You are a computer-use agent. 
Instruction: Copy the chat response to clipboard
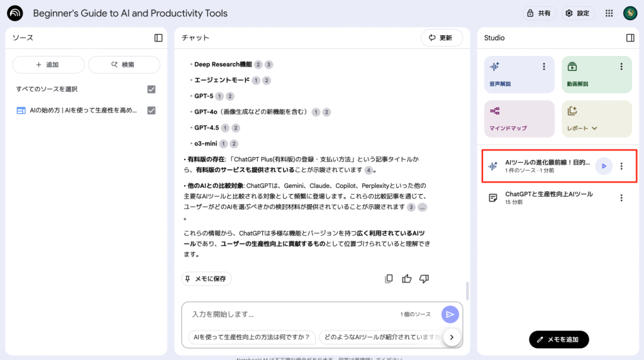389,278
